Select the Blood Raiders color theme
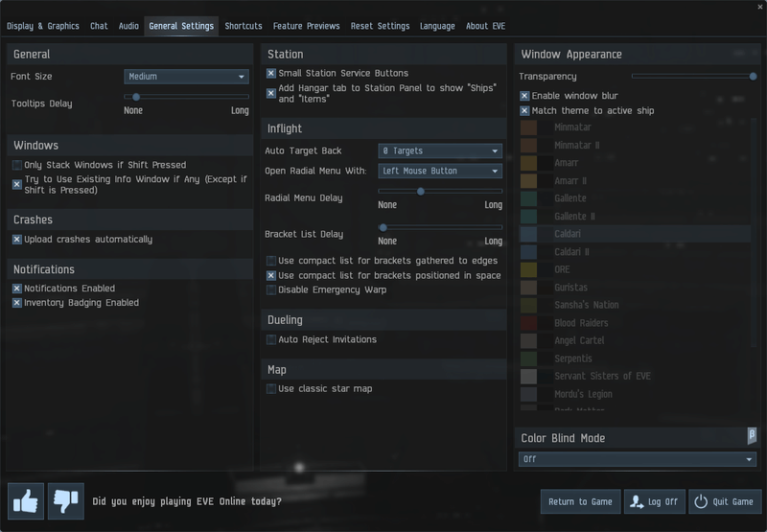This screenshot has width=767, height=532. pyautogui.click(x=635, y=323)
